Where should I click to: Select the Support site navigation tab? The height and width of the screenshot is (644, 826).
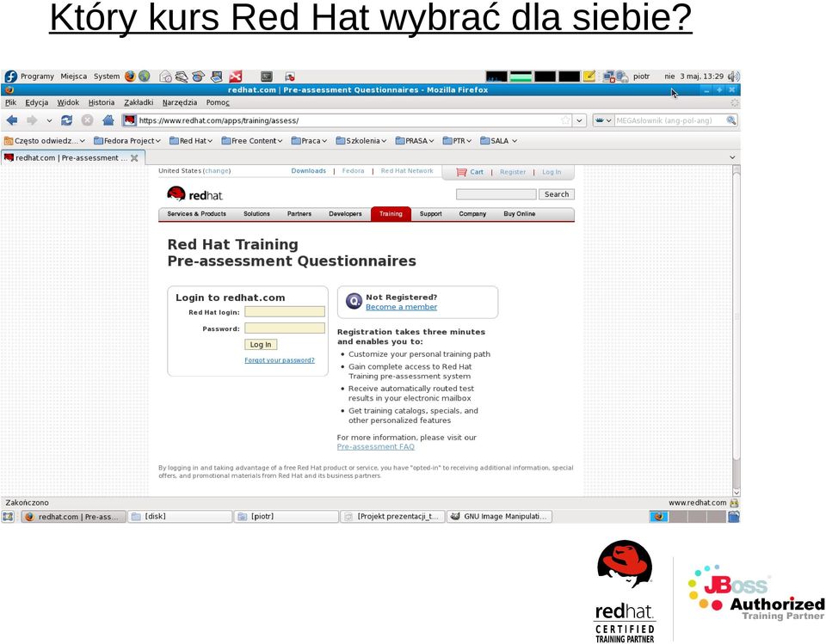[430, 214]
